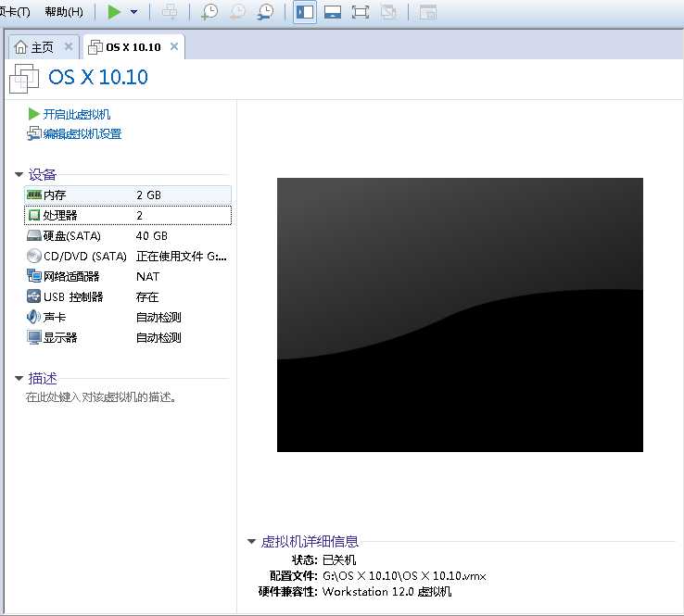Click the USB controller icon
The width and height of the screenshot is (684, 616).
point(33,296)
